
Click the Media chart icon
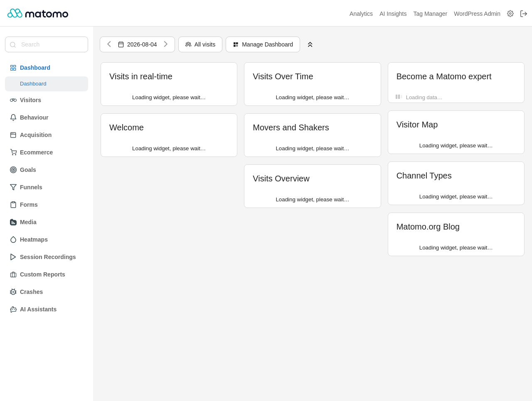point(13,222)
